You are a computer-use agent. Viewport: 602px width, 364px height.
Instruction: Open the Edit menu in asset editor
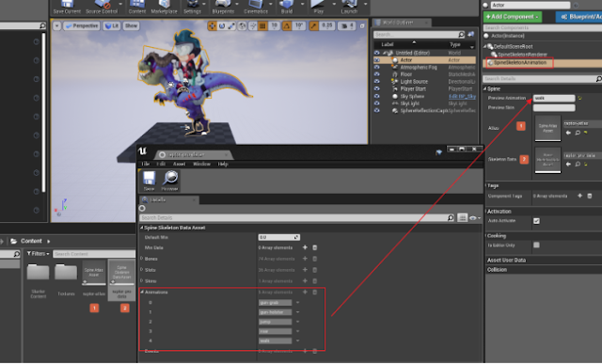161,164
